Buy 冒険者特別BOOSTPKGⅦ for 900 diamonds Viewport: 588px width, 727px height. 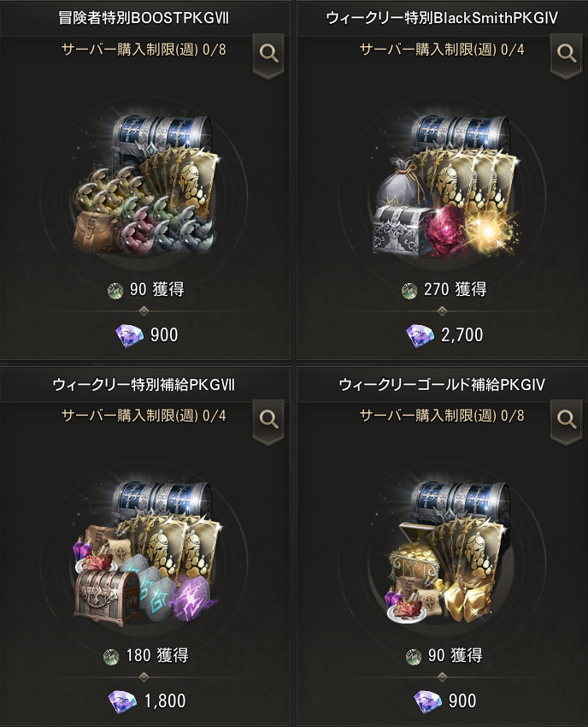tap(146, 335)
